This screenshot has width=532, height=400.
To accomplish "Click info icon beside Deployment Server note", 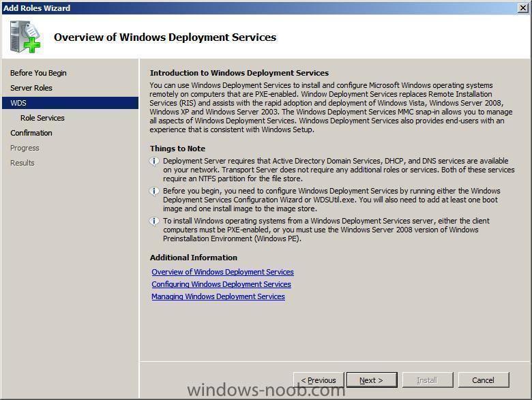I will pos(154,161).
